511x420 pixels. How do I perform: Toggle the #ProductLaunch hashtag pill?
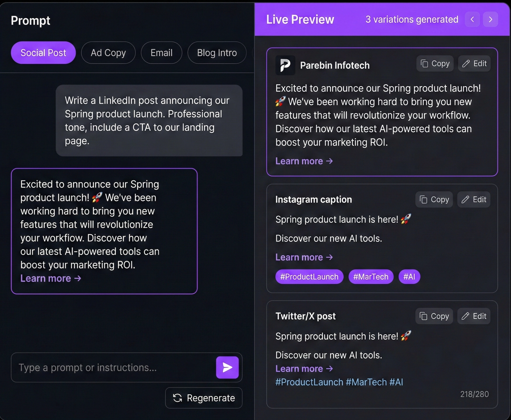tap(309, 277)
